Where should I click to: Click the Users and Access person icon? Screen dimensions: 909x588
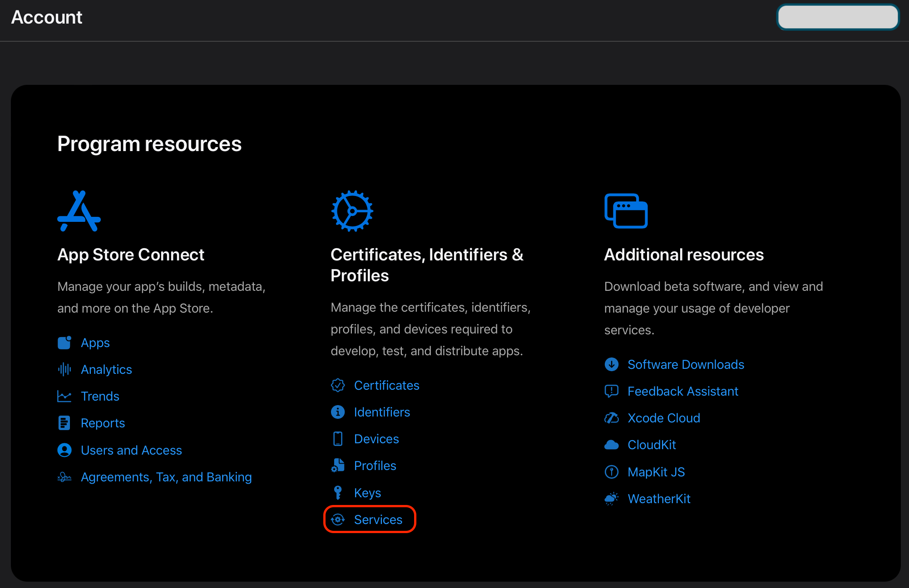(64, 450)
